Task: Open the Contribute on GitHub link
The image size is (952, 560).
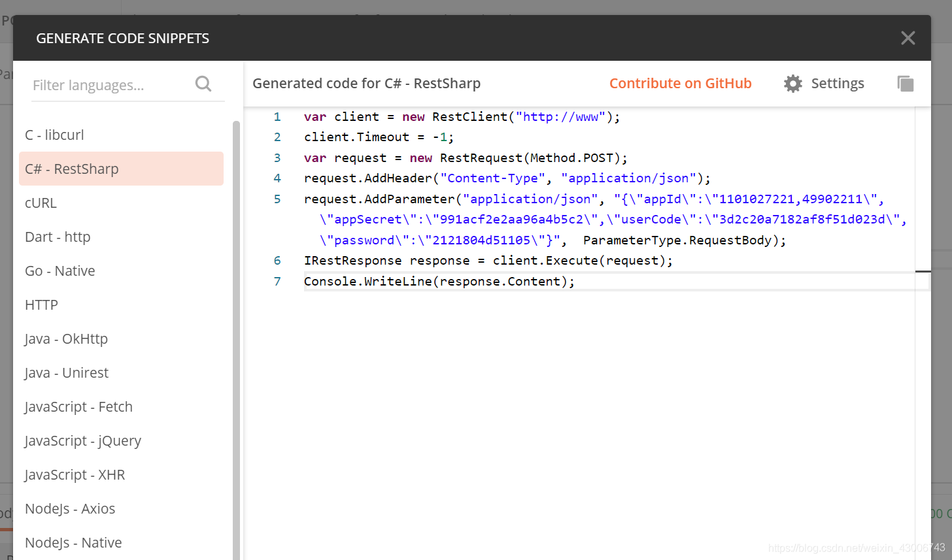Action: [x=680, y=84]
